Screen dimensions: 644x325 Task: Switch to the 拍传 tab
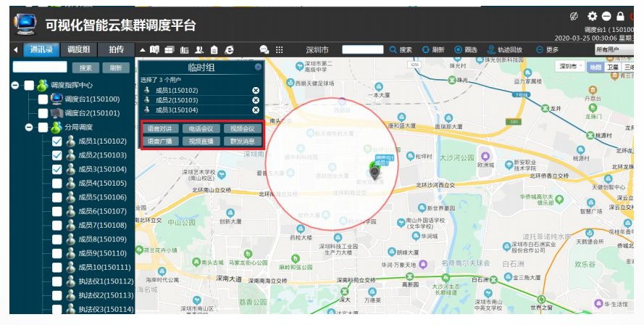[x=116, y=50]
